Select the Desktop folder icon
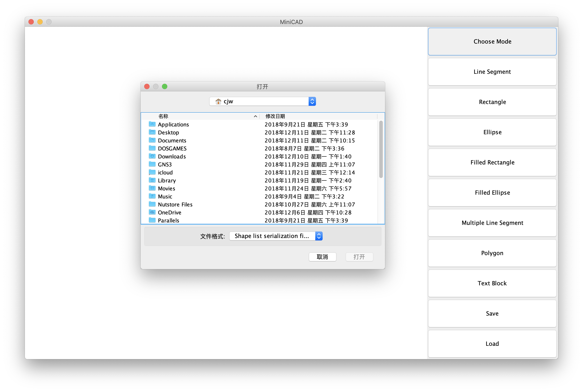Screen dimensions: 583x392 [x=152, y=132]
